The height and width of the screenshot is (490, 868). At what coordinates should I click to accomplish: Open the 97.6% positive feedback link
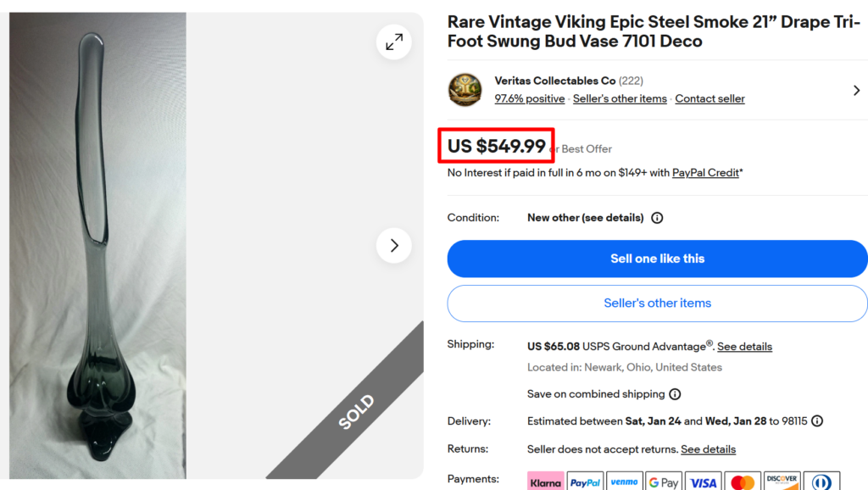click(529, 98)
